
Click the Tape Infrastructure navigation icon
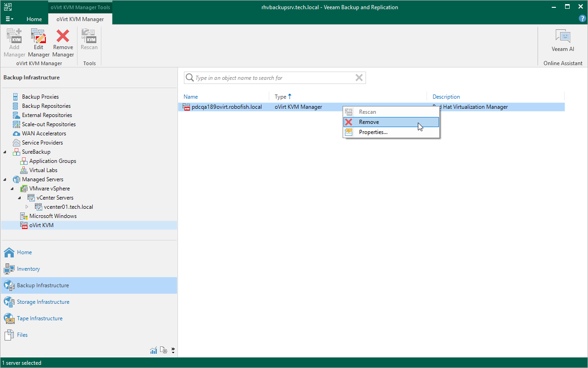pyautogui.click(x=9, y=318)
